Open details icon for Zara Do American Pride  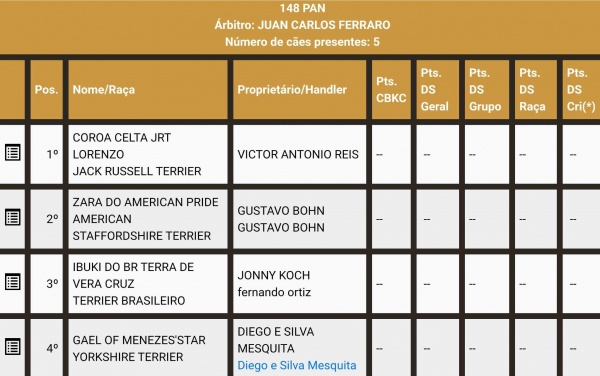point(12,217)
